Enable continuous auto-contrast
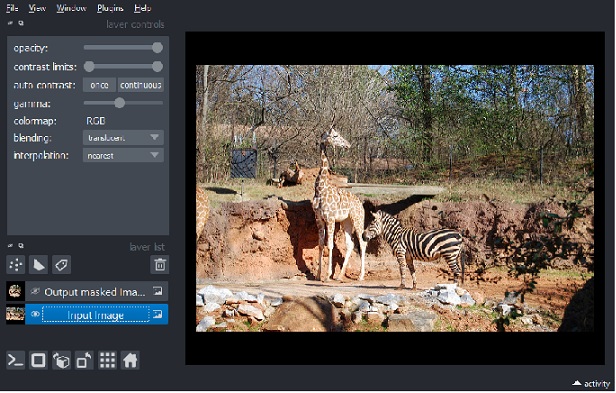This screenshot has width=616, height=393. 141,85
